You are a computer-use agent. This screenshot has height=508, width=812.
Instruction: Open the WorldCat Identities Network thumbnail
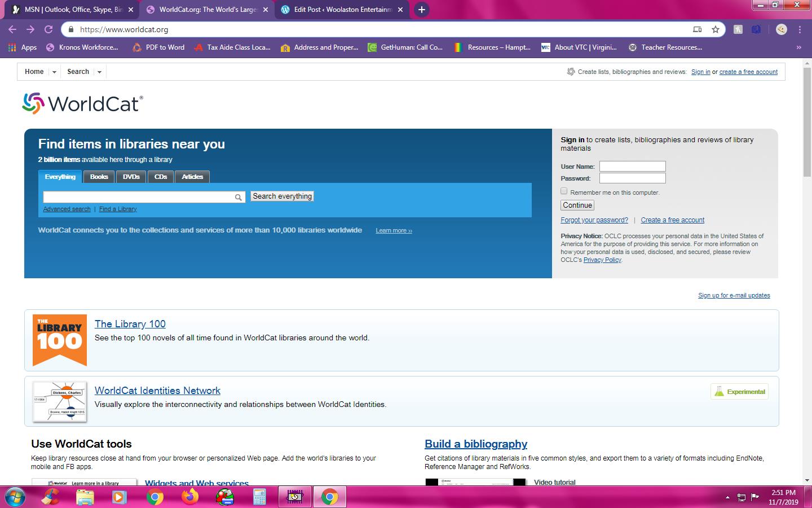coord(60,401)
